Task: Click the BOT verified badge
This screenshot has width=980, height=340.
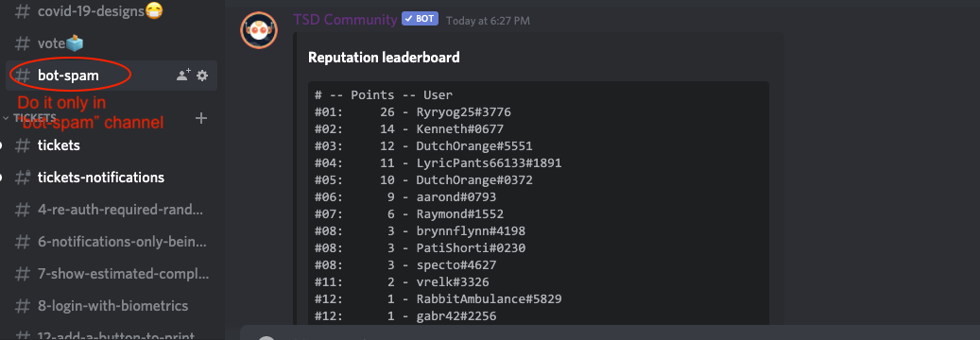Action: (419, 19)
